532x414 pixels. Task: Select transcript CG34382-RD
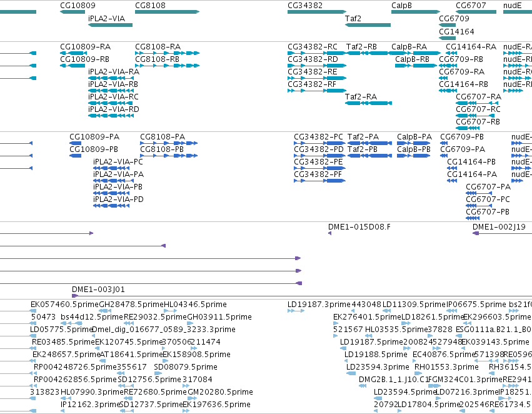313,59
